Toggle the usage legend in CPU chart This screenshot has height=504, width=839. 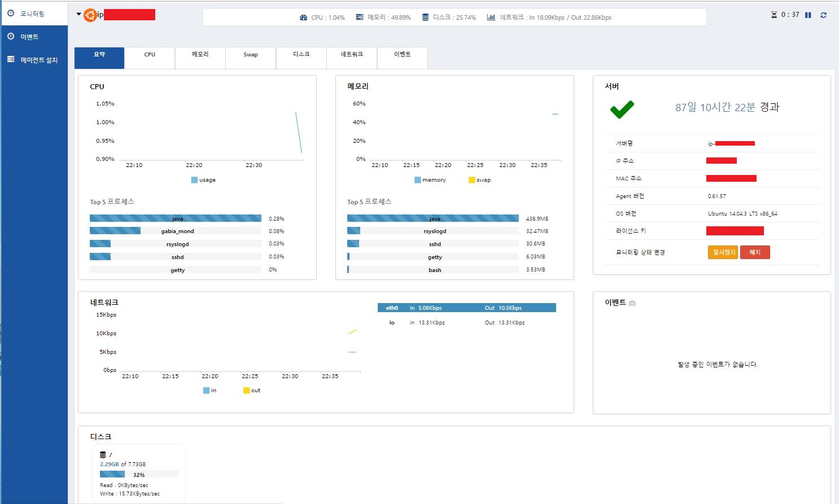pos(194,180)
